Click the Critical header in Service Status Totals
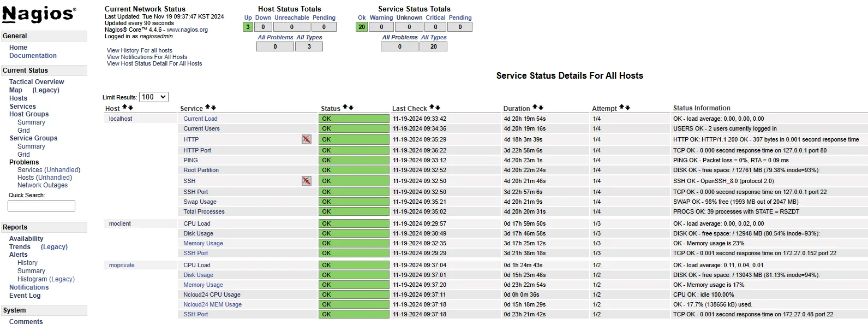The width and height of the screenshot is (868, 324). tap(435, 18)
